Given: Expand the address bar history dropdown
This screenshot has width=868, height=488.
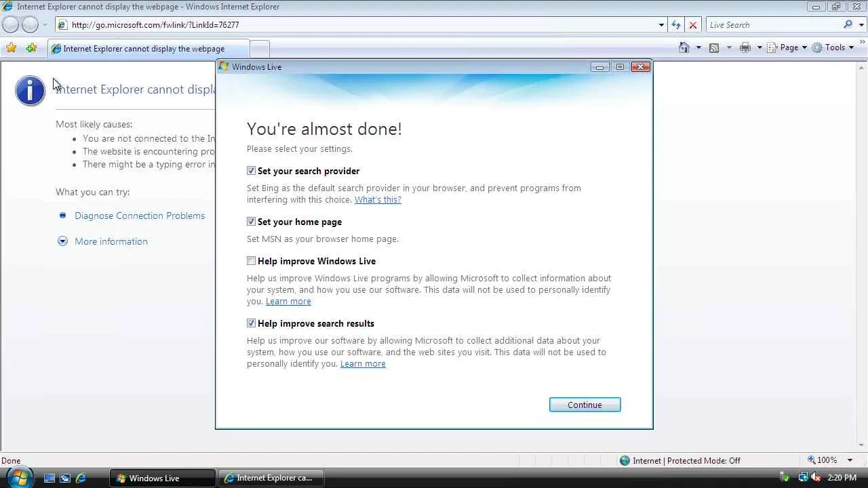Looking at the screenshot, I should click(661, 25).
